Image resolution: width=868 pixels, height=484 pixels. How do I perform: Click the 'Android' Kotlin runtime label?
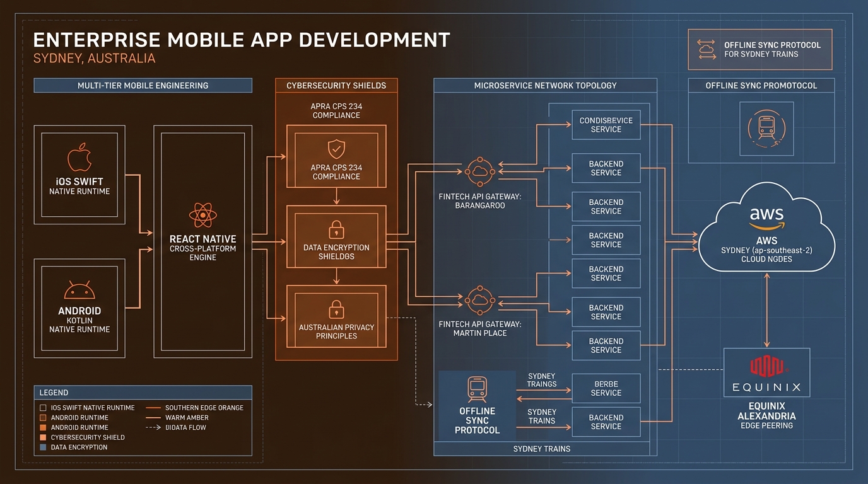pos(79,311)
